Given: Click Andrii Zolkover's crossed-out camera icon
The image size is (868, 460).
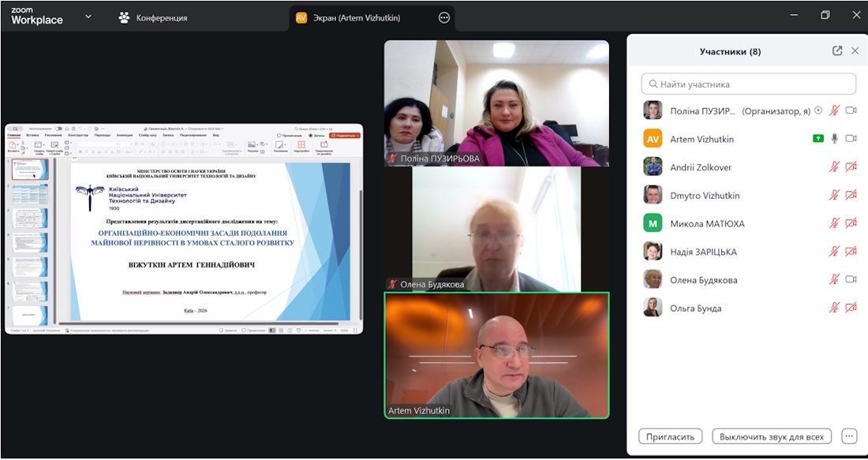Looking at the screenshot, I should pyautogui.click(x=851, y=167).
